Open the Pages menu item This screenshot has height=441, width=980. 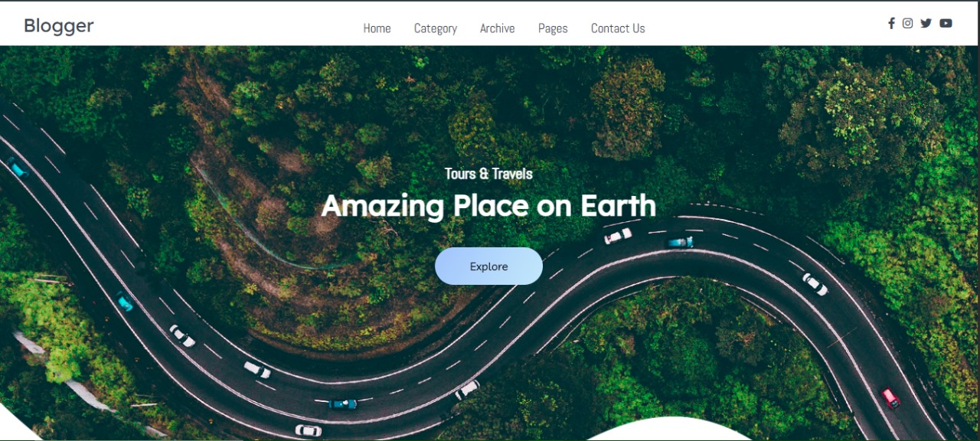pyautogui.click(x=553, y=28)
